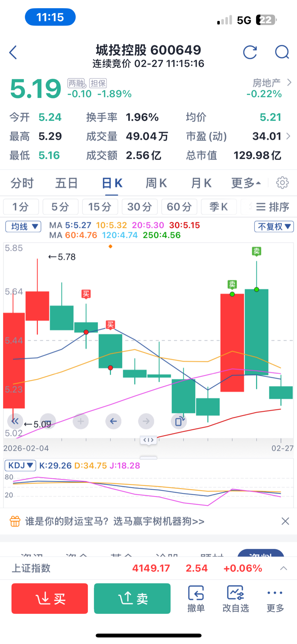Tap the rotate-to-landscape chart icon

coord(179,421)
